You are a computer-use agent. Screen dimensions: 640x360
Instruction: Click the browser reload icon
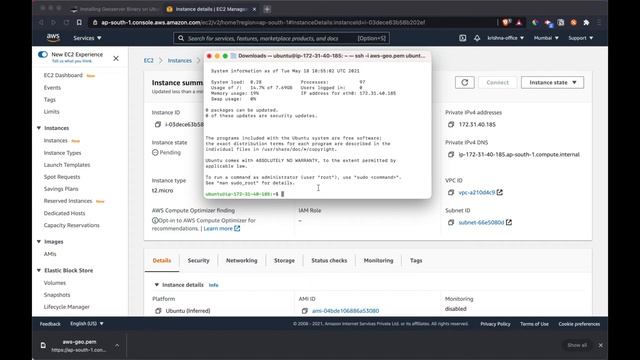[66, 22]
